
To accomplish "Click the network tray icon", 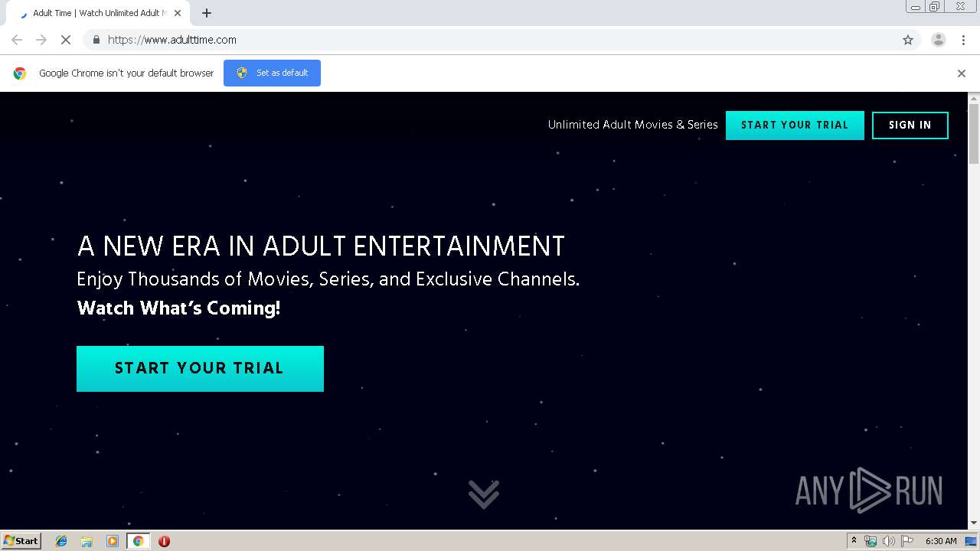I will (x=871, y=541).
